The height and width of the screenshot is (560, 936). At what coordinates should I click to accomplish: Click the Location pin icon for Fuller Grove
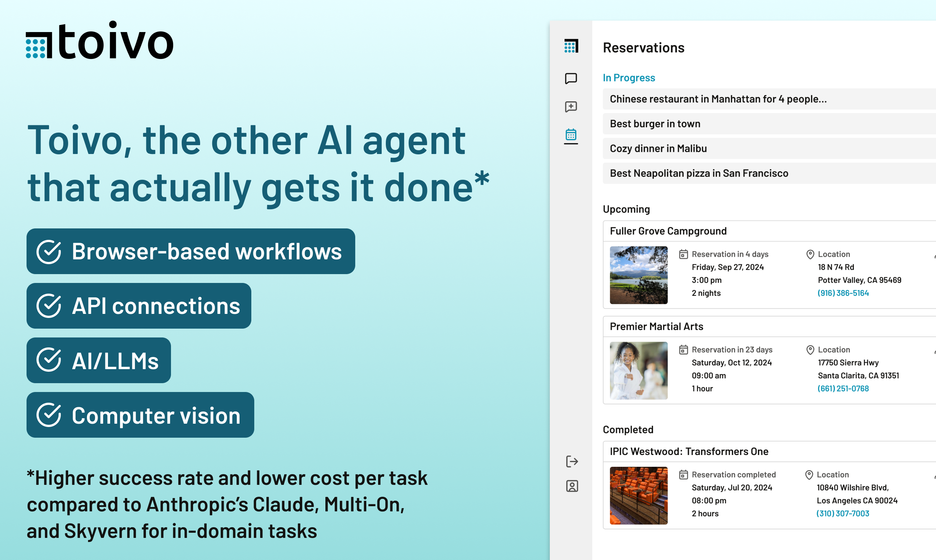point(810,254)
